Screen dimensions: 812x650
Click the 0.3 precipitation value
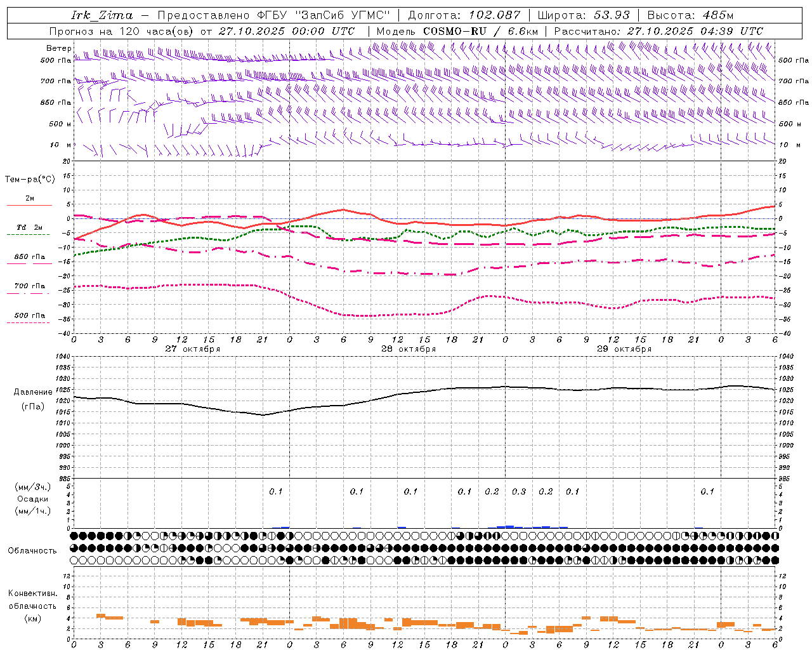click(519, 491)
